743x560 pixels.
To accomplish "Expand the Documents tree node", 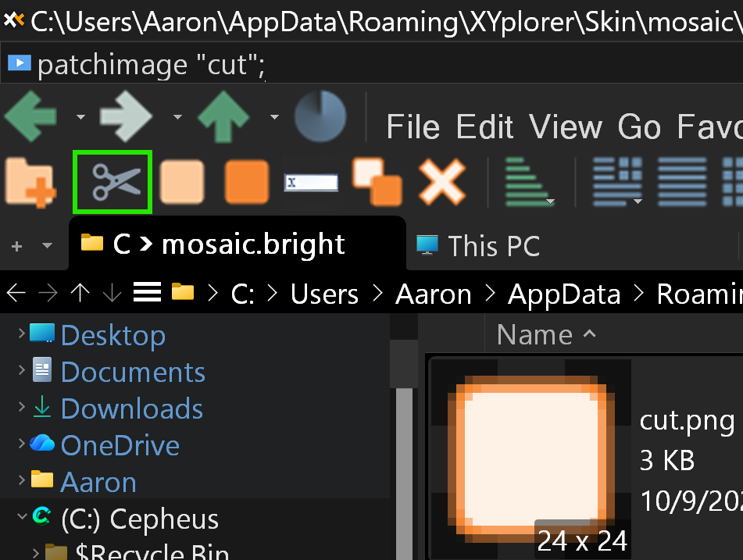I will coord(21,372).
